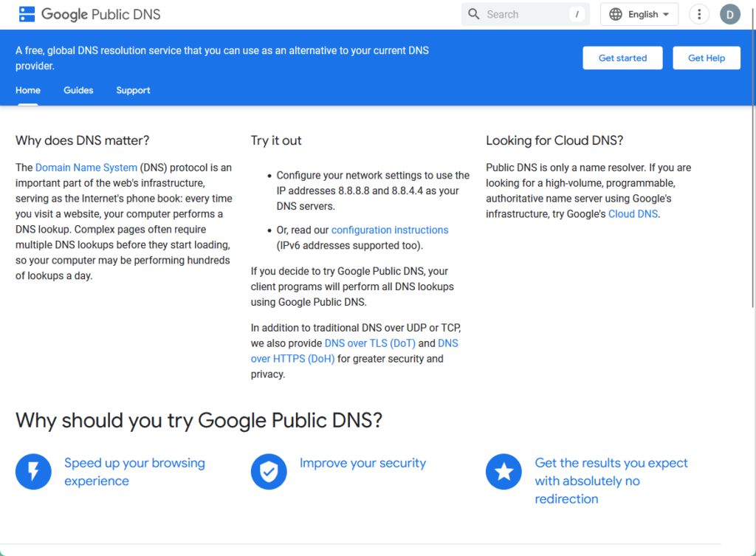Open the Guides tab
The height and width of the screenshot is (556, 756).
coord(78,90)
